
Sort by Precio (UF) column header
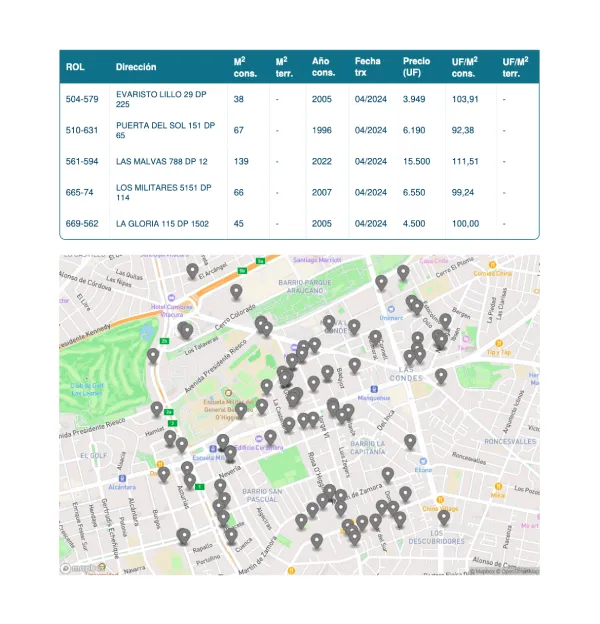417,67
